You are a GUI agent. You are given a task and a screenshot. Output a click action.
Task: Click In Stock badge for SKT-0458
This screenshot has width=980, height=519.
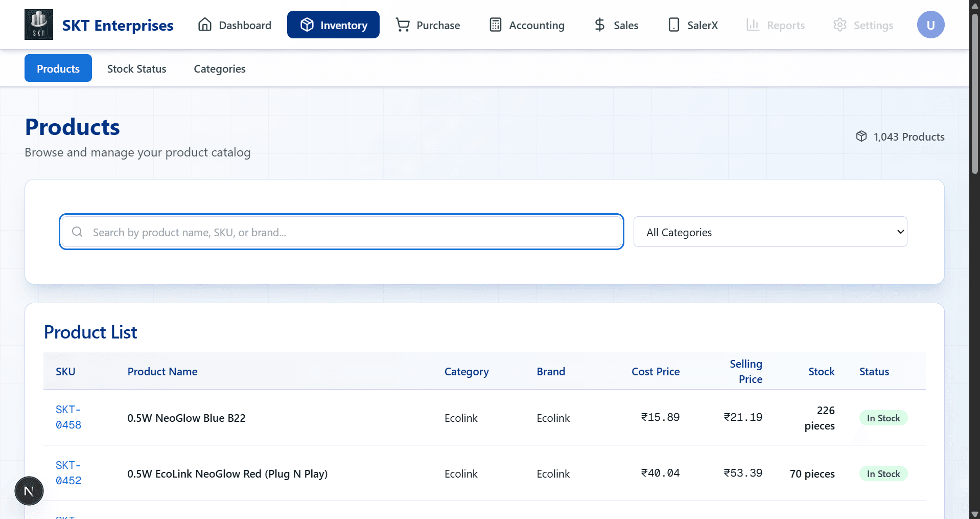883,418
